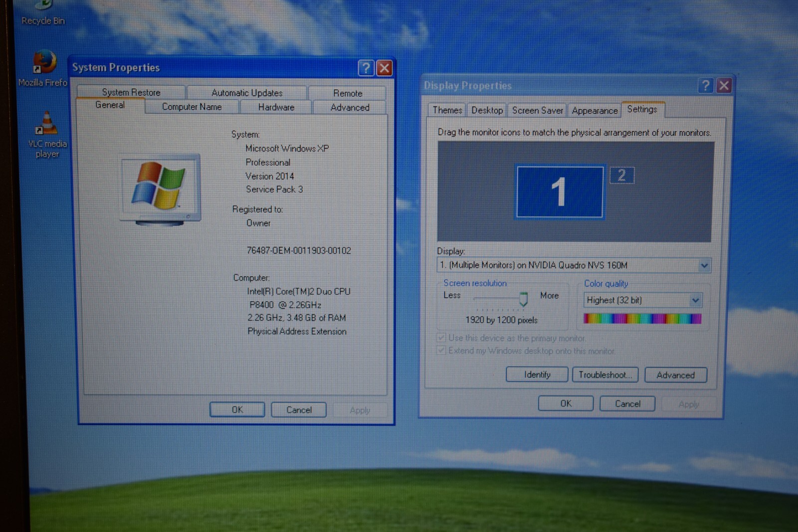
Task: Click the '2.26 GHz, 3.48 GB of RAM' line
Action: 297,318
